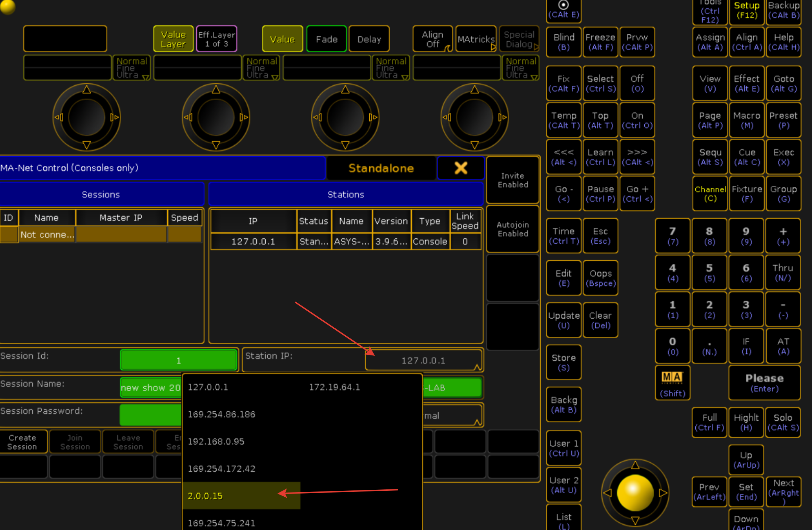Click the MA Shift key
Image resolution: width=812 pixels, height=530 pixels.
pos(672,383)
